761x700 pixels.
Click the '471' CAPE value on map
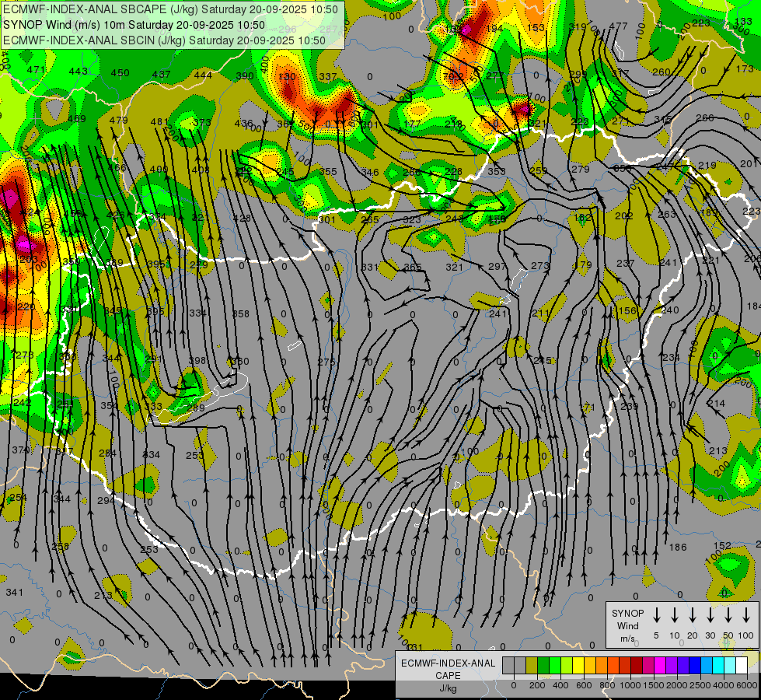[36, 69]
